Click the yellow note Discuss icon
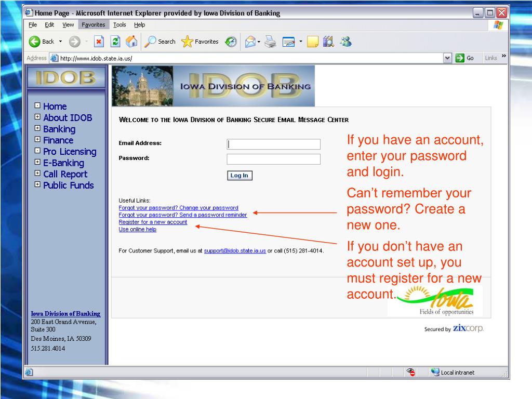Screen dimensions: 532x399 tap(312, 42)
